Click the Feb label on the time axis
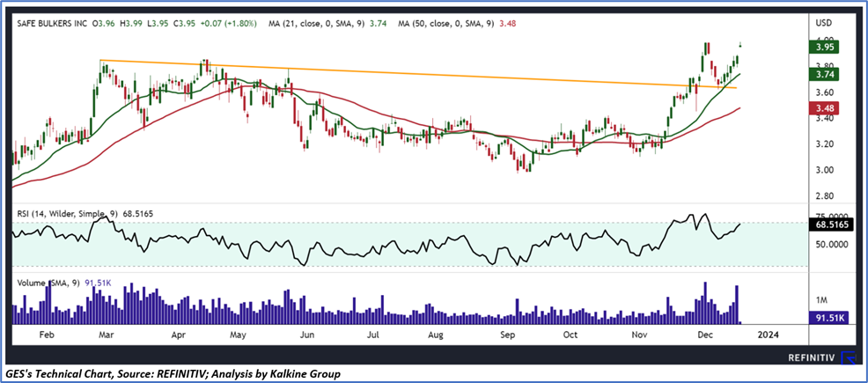 [48, 335]
